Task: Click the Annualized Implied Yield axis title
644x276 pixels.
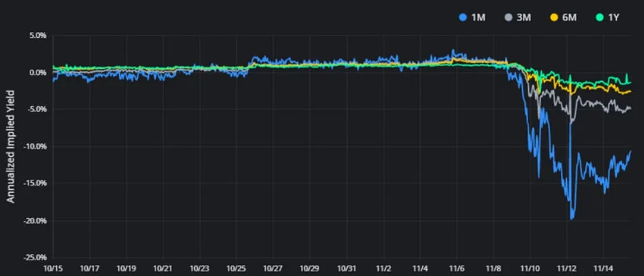Action: 11,146
